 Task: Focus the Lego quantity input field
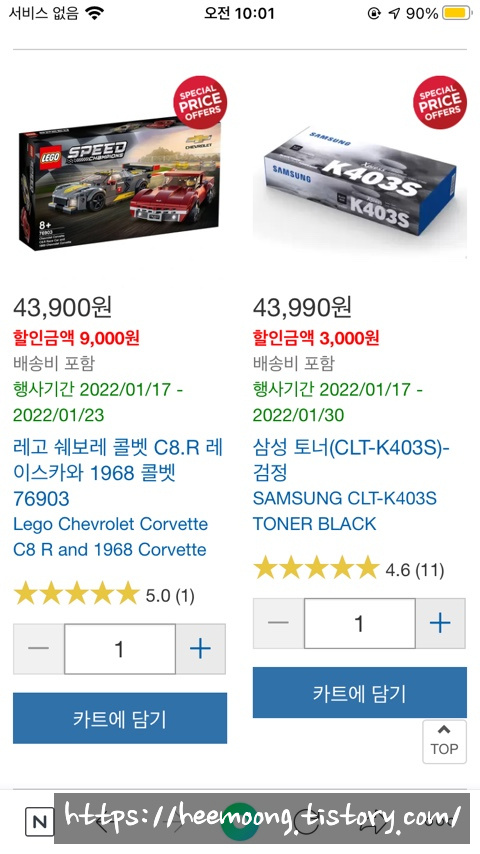[x=120, y=649]
